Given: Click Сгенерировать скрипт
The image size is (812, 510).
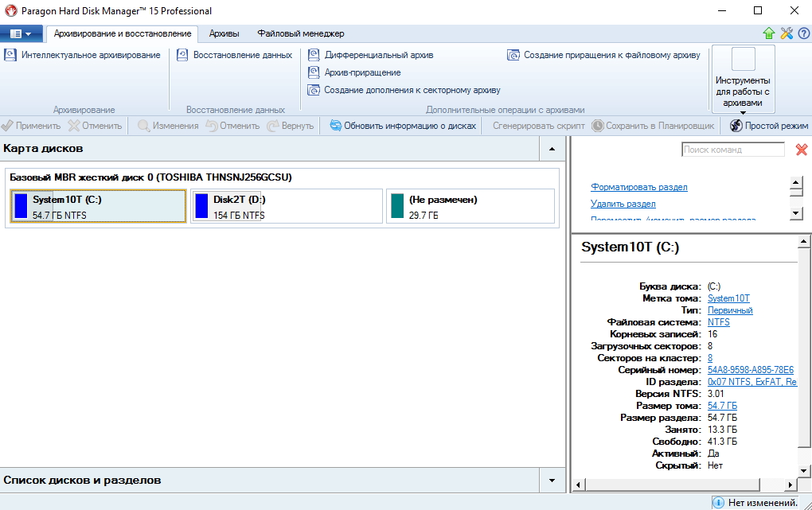Looking at the screenshot, I should click(539, 126).
